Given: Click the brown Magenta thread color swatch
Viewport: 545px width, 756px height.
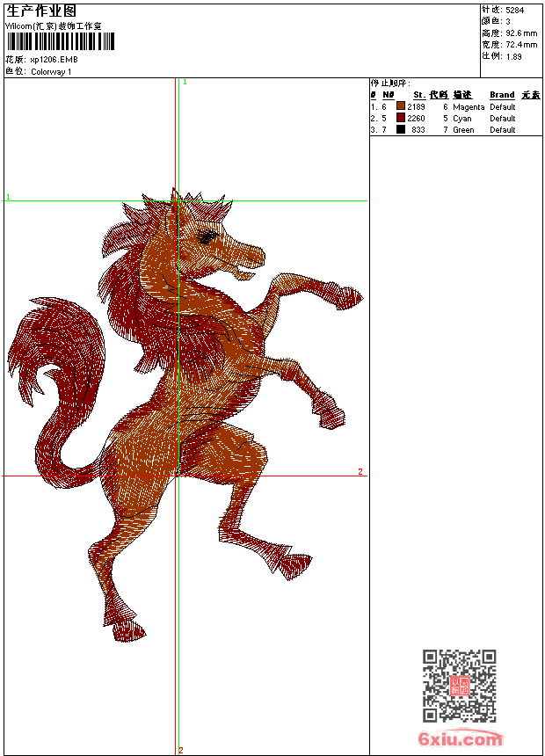Looking at the screenshot, I should (401, 106).
